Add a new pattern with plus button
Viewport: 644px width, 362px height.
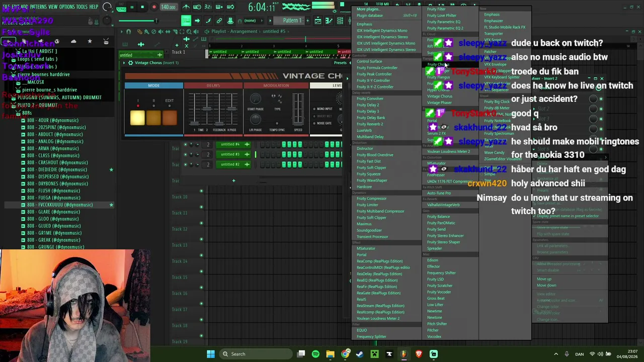coord(307,21)
